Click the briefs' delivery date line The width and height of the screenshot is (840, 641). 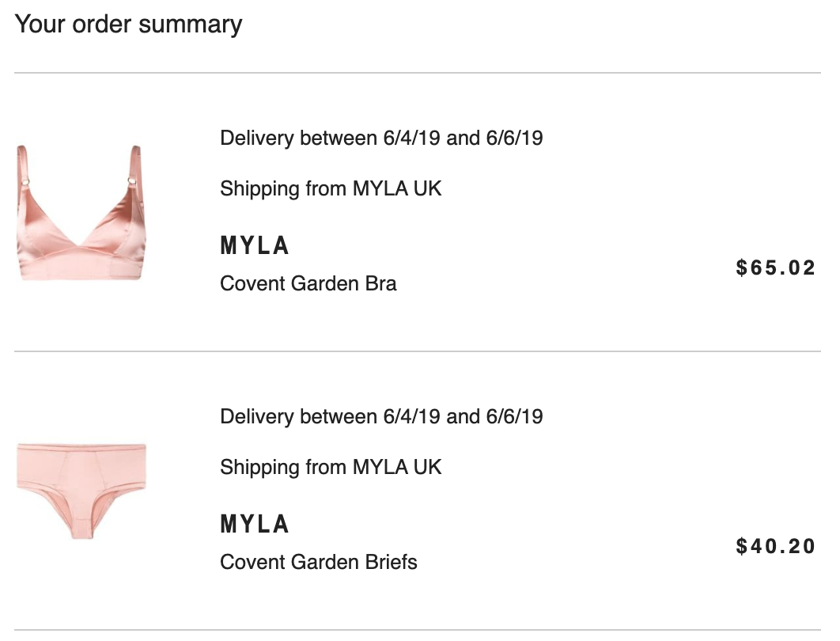click(381, 416)
